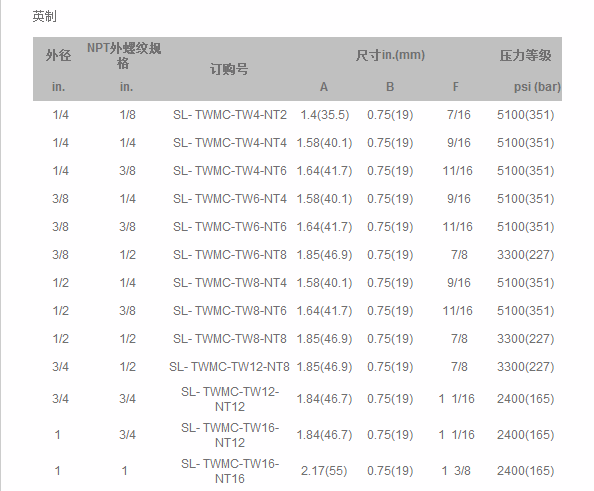The image size is (594, 491).
Task: Select order number SL-TWMC-TW4-NT6
Action: point(230,171)
